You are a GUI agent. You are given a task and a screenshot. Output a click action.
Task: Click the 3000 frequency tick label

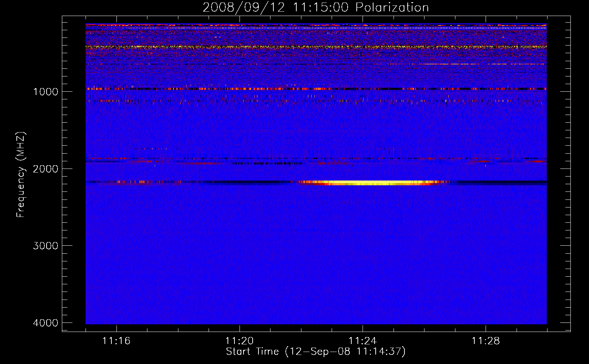[46, 246]
